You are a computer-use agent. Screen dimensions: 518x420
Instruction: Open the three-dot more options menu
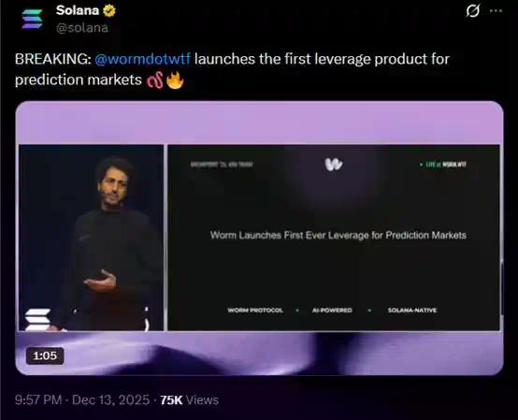point(496,11)
